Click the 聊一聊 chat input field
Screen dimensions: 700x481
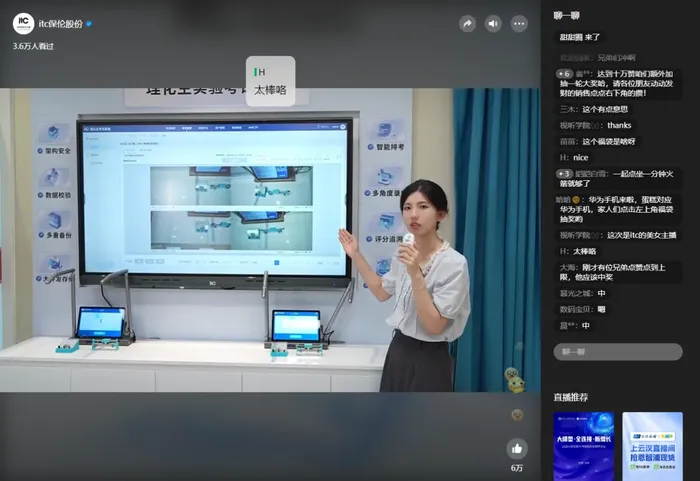[x=618, y=351]
